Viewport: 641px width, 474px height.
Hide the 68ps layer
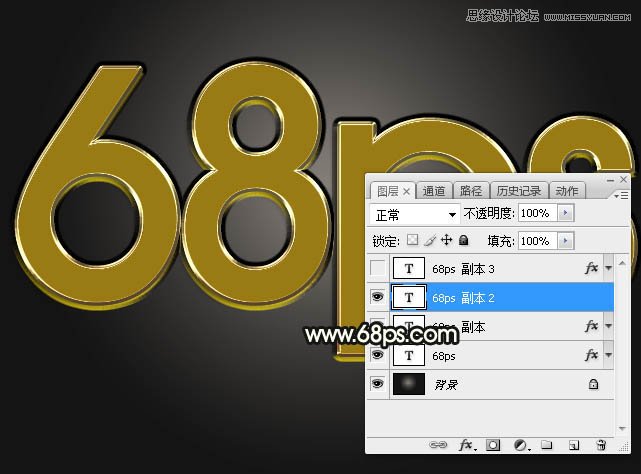[x=377, y=355]
